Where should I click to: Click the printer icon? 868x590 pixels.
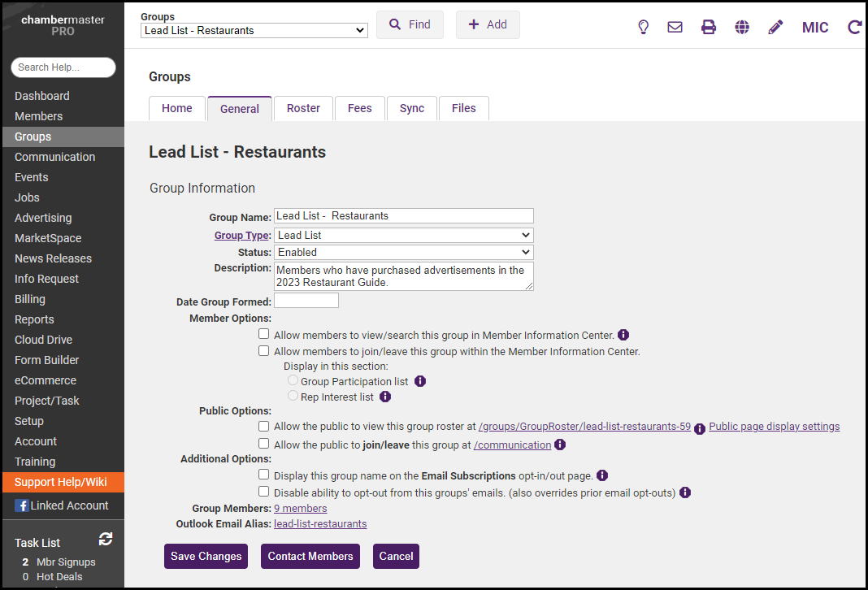coord(709,27)
